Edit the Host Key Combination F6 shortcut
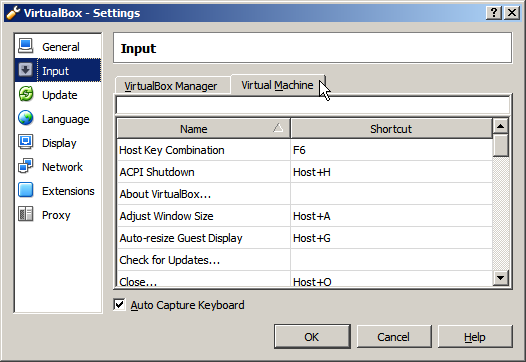Image resolution: width=526 pixels, height=362 pixels. 391,150
